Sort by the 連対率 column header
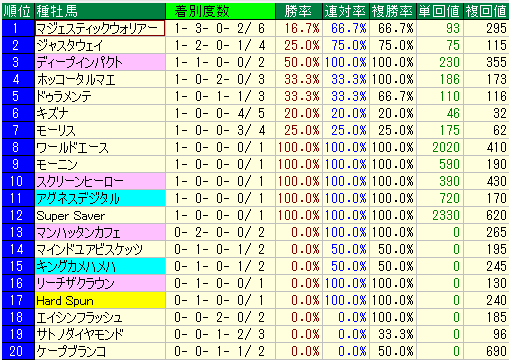 tap(346, 11)
